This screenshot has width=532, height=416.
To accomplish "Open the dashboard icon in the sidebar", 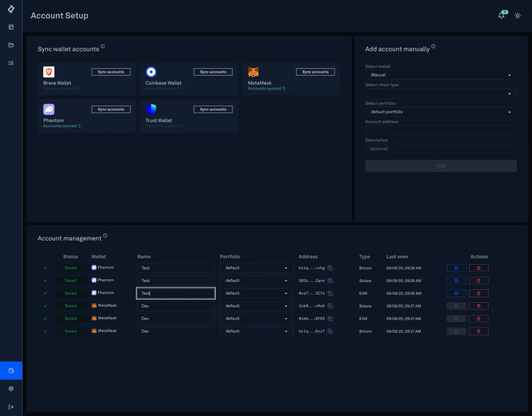I will pyautogui.click(x=11, y=27).
